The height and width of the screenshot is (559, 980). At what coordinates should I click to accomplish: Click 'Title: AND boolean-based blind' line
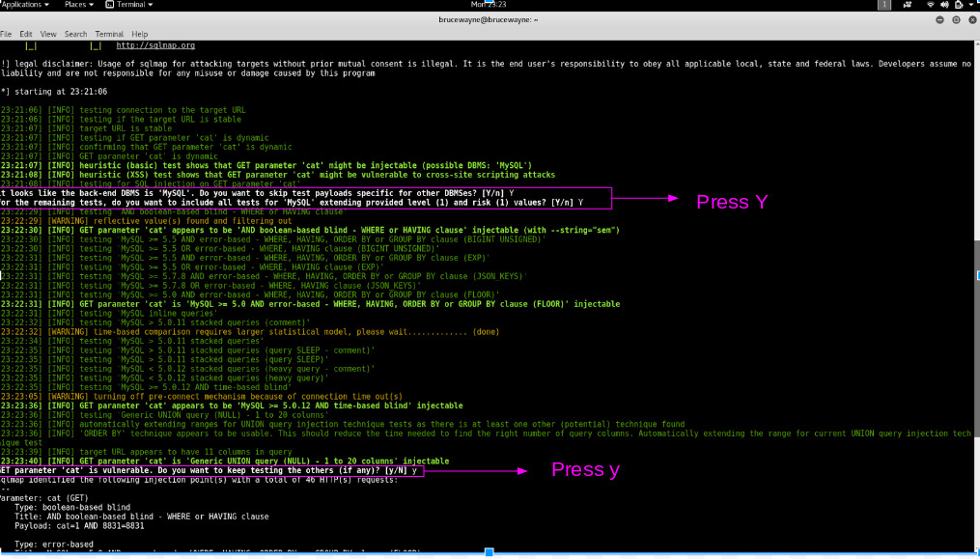tap(142, 517)
